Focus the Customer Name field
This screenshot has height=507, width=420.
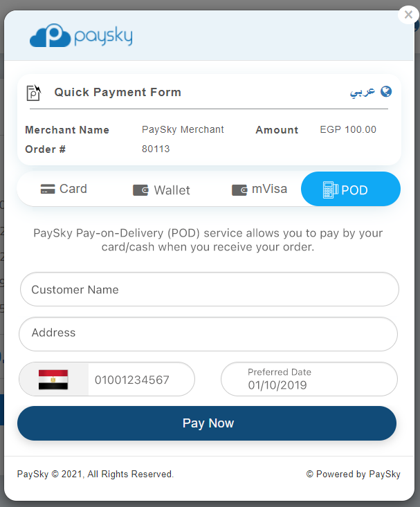[210, 289]
